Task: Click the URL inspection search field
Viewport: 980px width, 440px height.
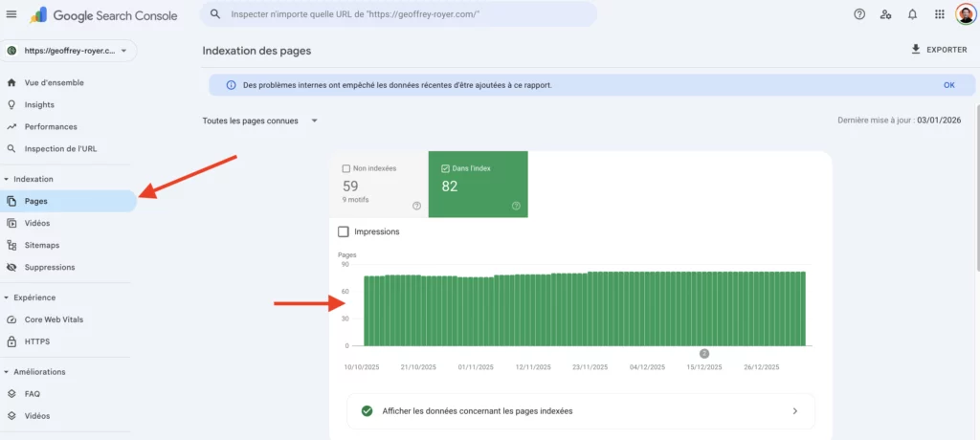Action: 402,14
